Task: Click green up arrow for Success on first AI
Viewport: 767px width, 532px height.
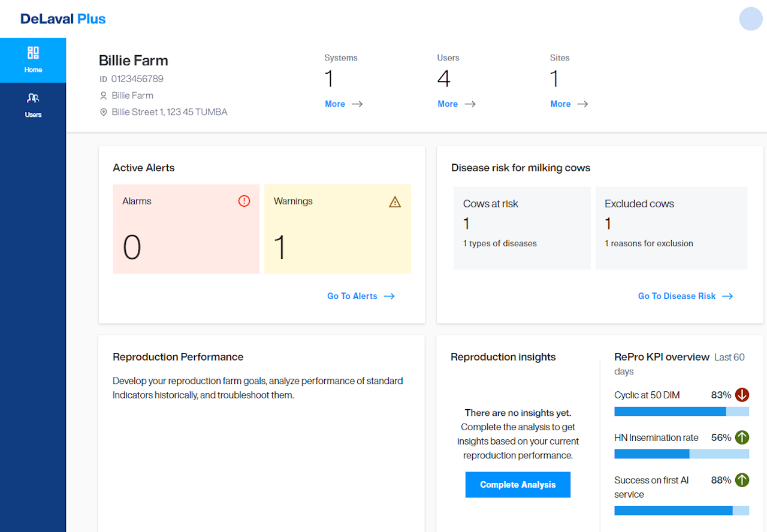Action: [742, 480]
